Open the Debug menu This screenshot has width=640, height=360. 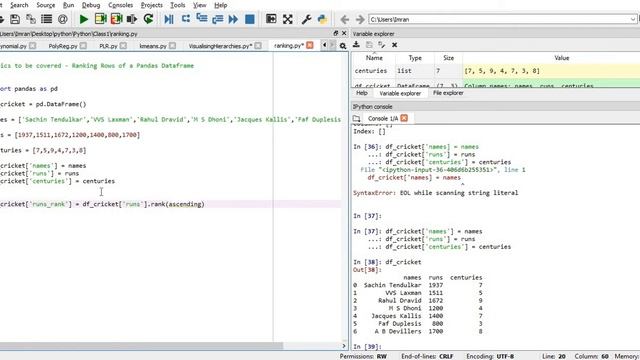click(91, 5)
